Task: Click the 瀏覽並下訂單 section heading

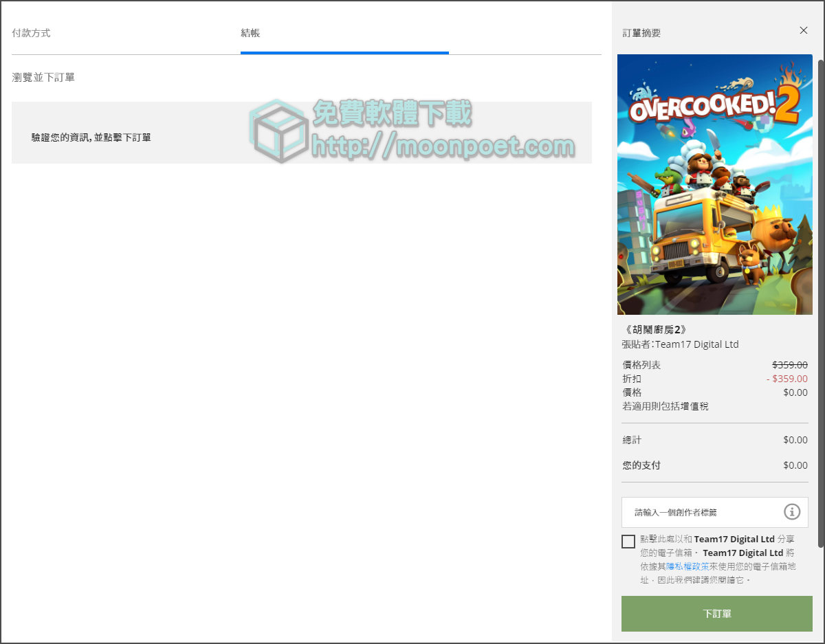Action: pyautogui.click(x=43, y=78)
